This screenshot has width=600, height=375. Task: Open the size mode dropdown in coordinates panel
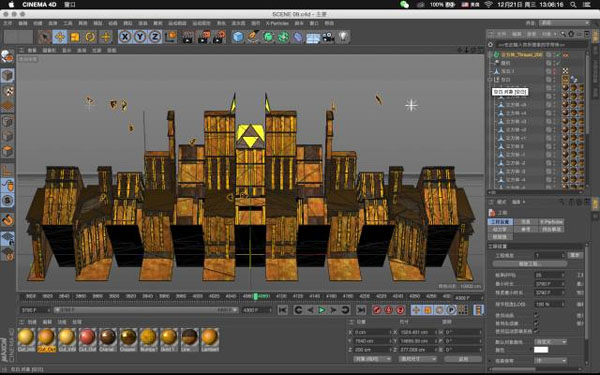pos(417,359)
